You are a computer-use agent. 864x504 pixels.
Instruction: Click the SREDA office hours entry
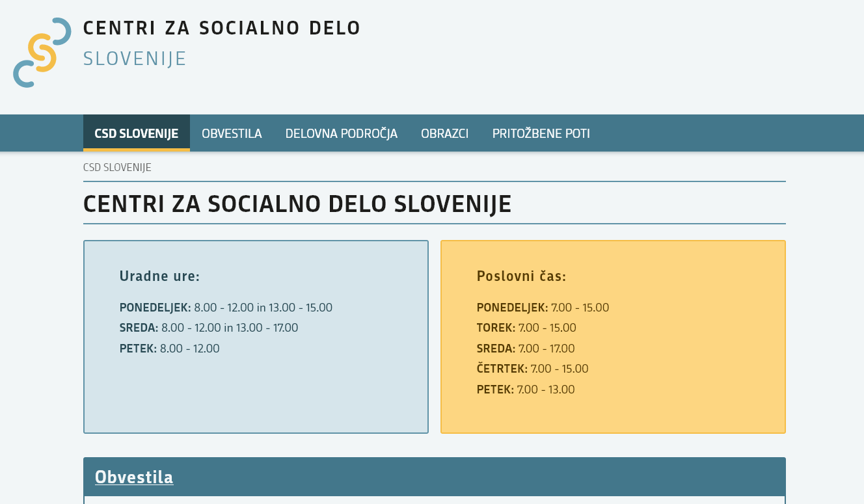[209, 328]
